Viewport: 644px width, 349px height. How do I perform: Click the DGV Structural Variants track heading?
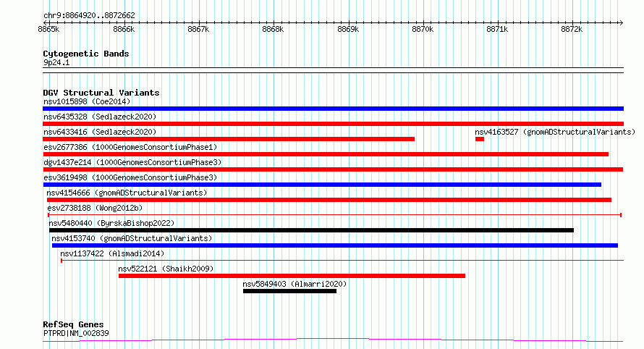[x=101, y=93]
